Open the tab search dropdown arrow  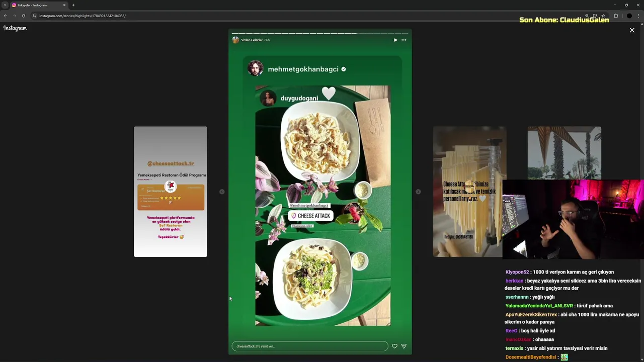[5, 5]
